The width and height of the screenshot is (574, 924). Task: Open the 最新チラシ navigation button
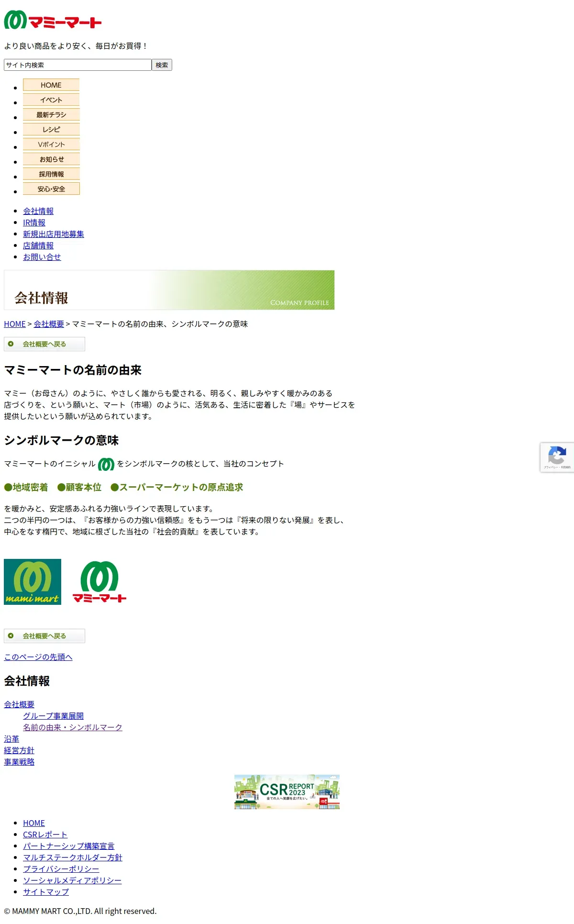point(51,114)
